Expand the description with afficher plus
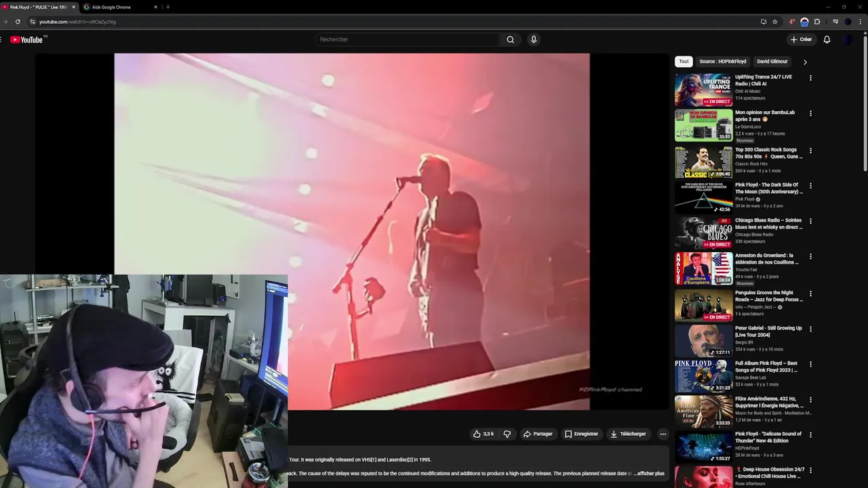The width and height of the screenshot is (868, 488). (x=650, y=473)
